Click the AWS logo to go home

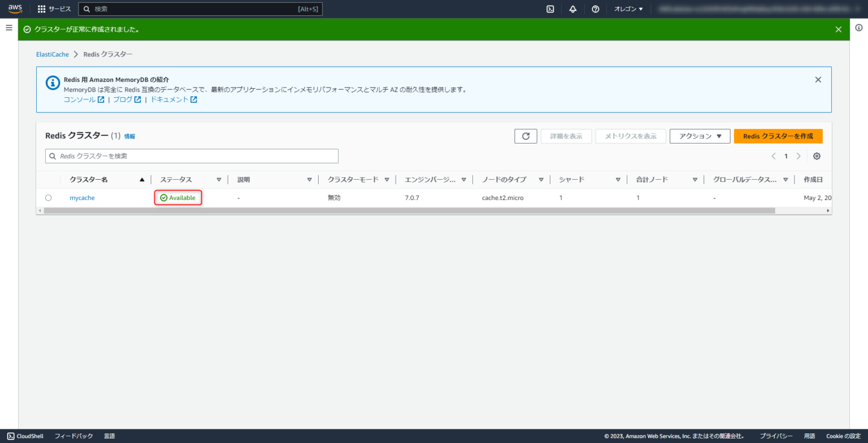(x=15, y=8)
